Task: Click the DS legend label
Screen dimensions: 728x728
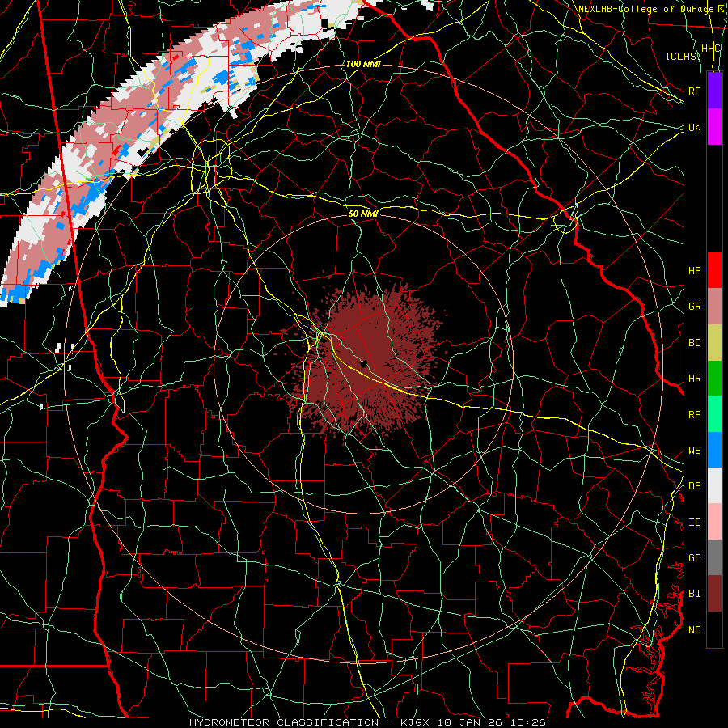Action: [694, 486]
